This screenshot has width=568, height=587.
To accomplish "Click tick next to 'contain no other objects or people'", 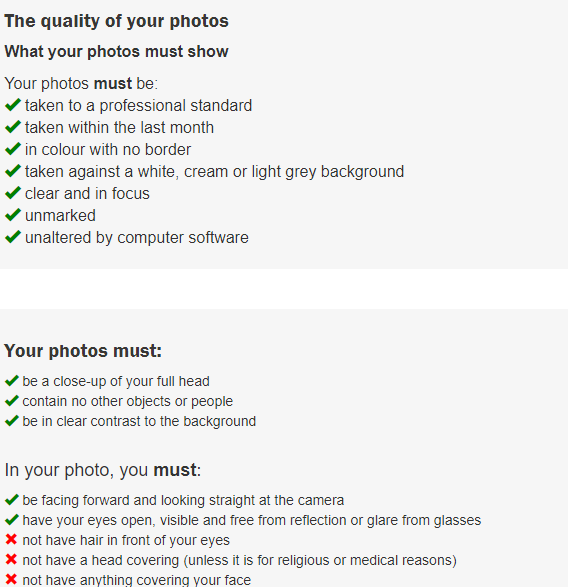I will pyautogui.click(x=12, y=401).
